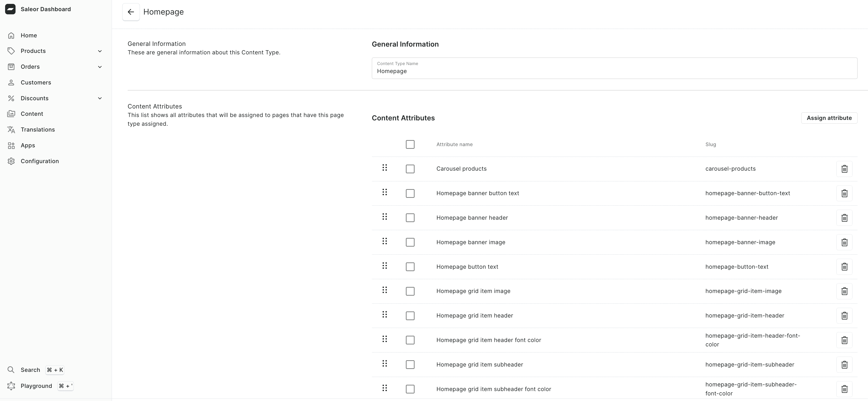Screen dimensions: 868x401
Task: Check the Homepage banner image checkbox
Action: [x=410, y=242]
